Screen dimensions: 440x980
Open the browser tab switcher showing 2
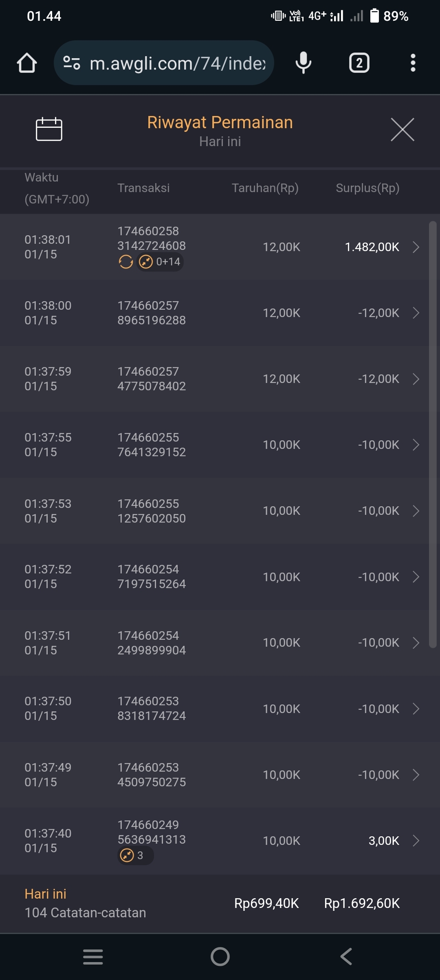pos(359,63)
